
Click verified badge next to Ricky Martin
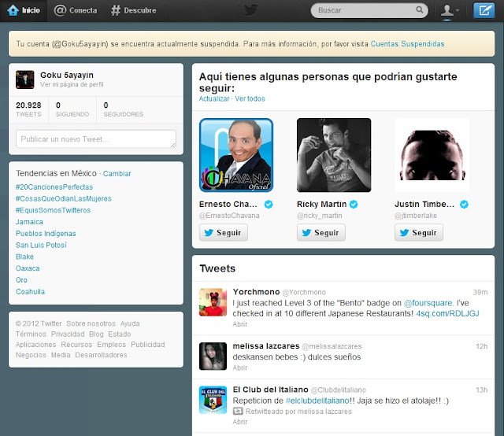[354, 205]
